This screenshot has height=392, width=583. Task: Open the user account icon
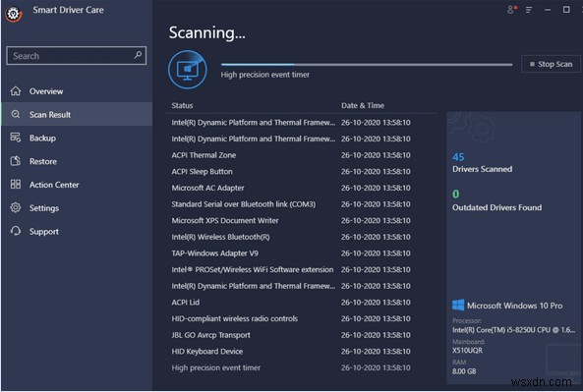tap(512, 9)
